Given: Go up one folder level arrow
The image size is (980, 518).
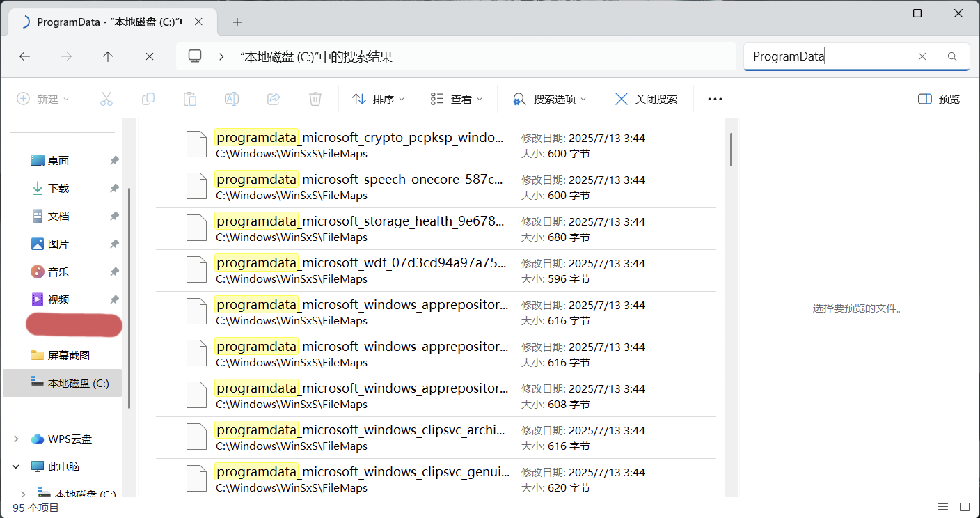Looking at the screenshot, I should [108, 56].
